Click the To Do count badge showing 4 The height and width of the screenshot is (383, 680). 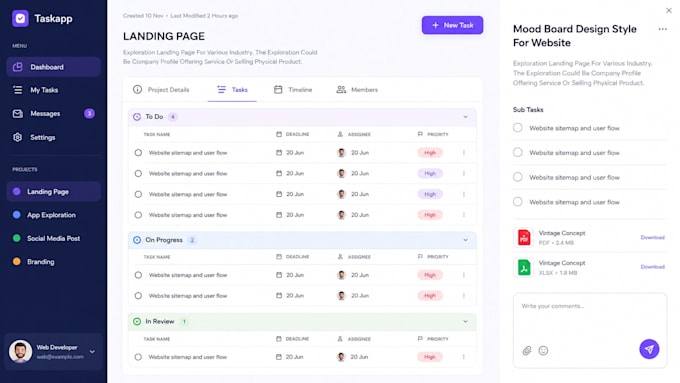(x=173, y=117)
